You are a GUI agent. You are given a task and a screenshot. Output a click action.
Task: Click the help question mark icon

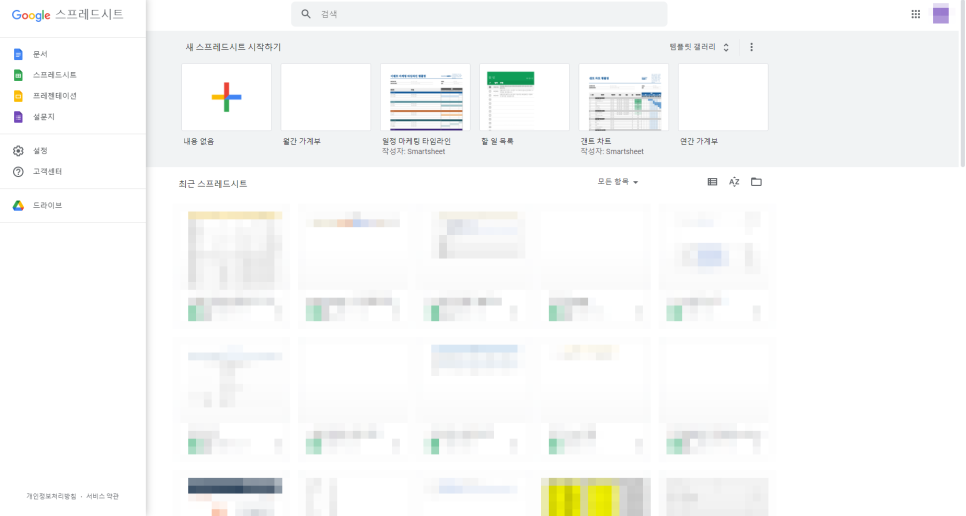(18, 172)
